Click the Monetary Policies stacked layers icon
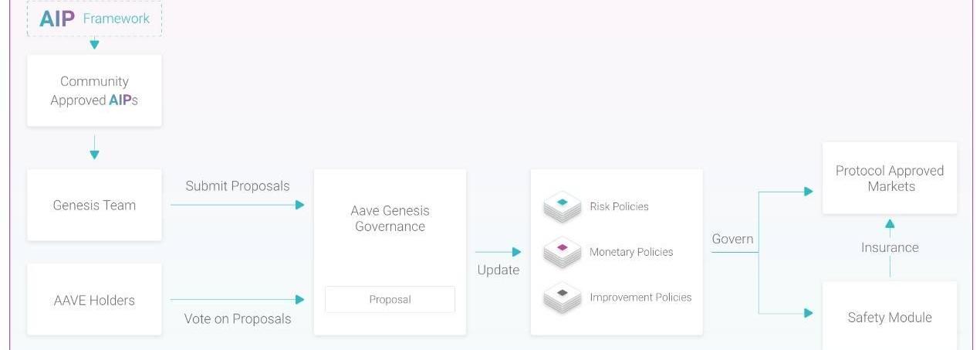 pos(562,251)
